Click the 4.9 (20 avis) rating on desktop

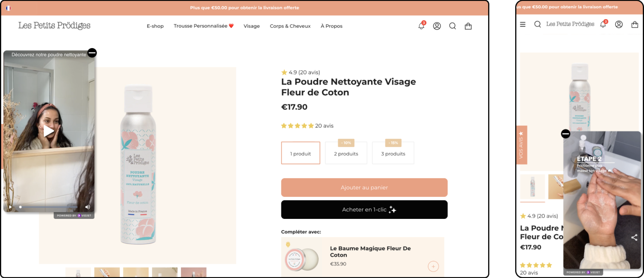pos(301,72)
